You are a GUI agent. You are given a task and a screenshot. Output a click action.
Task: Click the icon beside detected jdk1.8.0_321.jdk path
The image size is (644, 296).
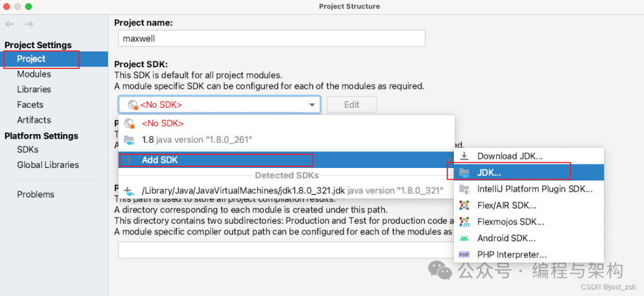tap(129, 191)
